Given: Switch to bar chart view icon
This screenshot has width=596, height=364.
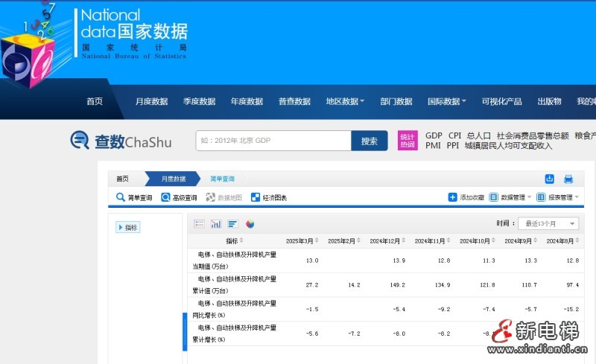Looking at the screenshot, I should tap(216, 223).
